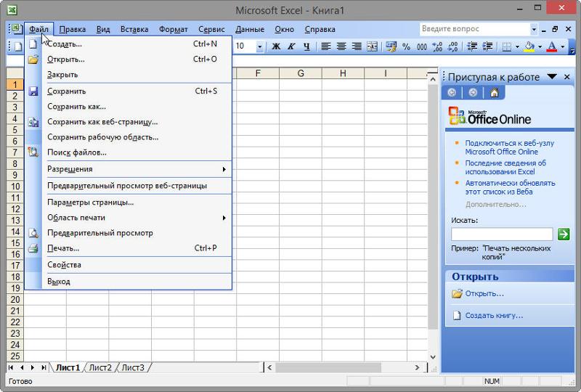Click the Excel workbook icon in menu bar
Viewport: 581px width, 392px height.
click(16, 29)
